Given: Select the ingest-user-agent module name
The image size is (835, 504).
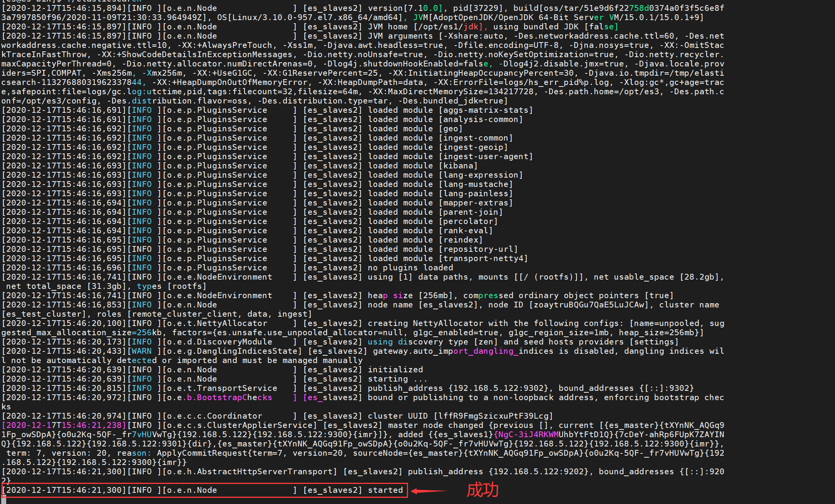Looking at the screenshot, I should [x=486, y=156].
